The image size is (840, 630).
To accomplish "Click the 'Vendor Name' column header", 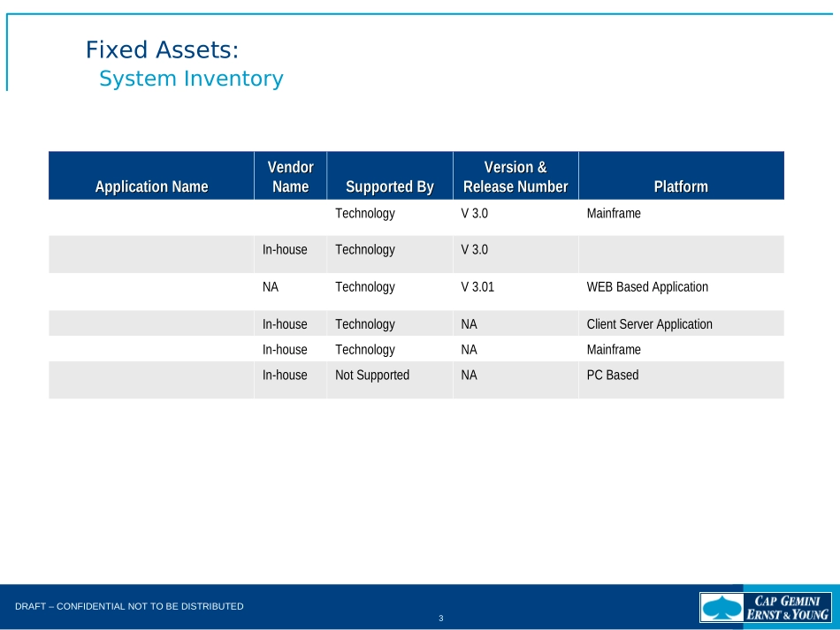I will [x=290, y=177].
